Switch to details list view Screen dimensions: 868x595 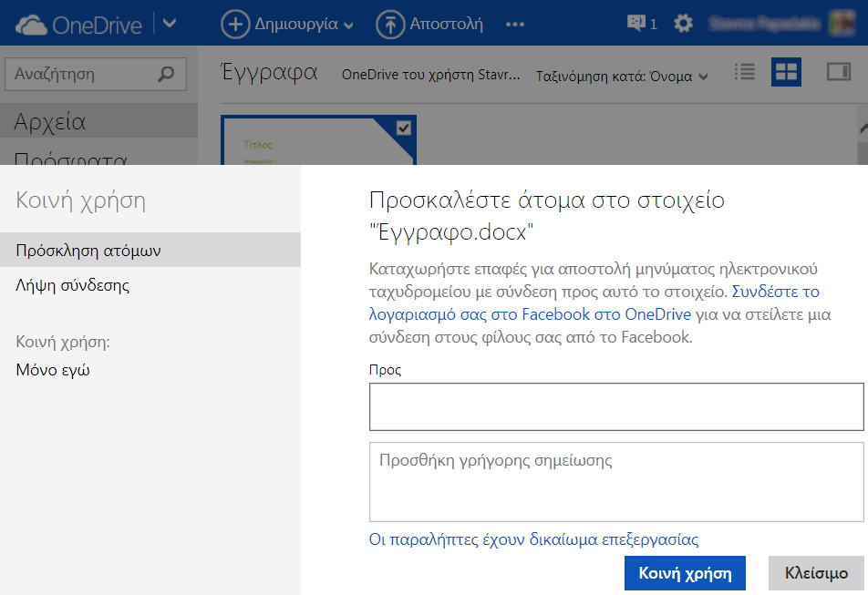tap(745, 72)
